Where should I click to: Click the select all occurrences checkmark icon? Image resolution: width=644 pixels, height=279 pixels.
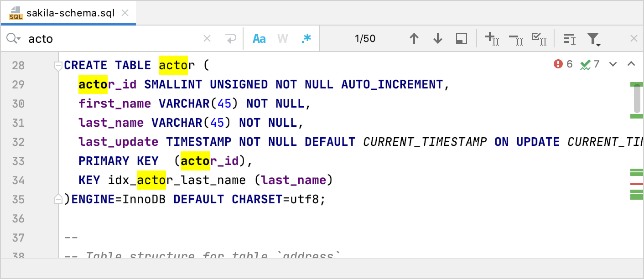(x=539, y=38)
